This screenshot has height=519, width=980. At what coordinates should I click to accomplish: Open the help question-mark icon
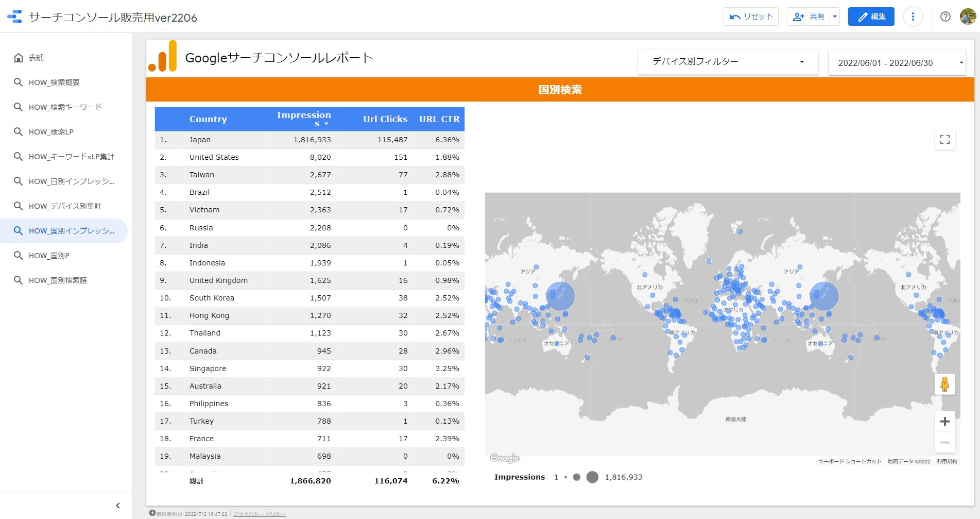pyautogui.click(x=945, y=16)
